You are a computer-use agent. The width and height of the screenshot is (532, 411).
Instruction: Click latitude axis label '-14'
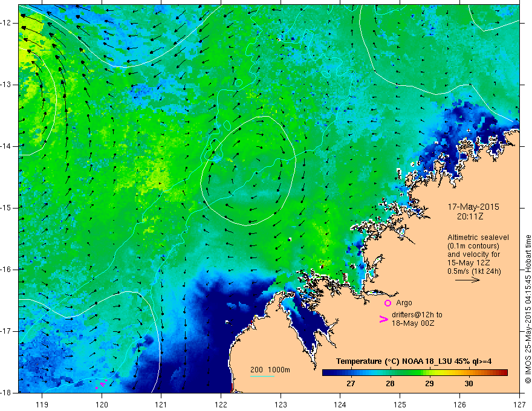click(x=6, y=146)
